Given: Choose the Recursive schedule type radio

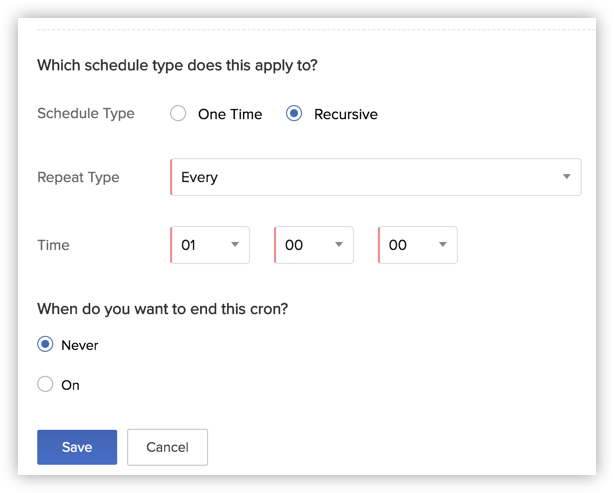Looking at the screenshot, I should pyautogui.click(x=294, y=114).
